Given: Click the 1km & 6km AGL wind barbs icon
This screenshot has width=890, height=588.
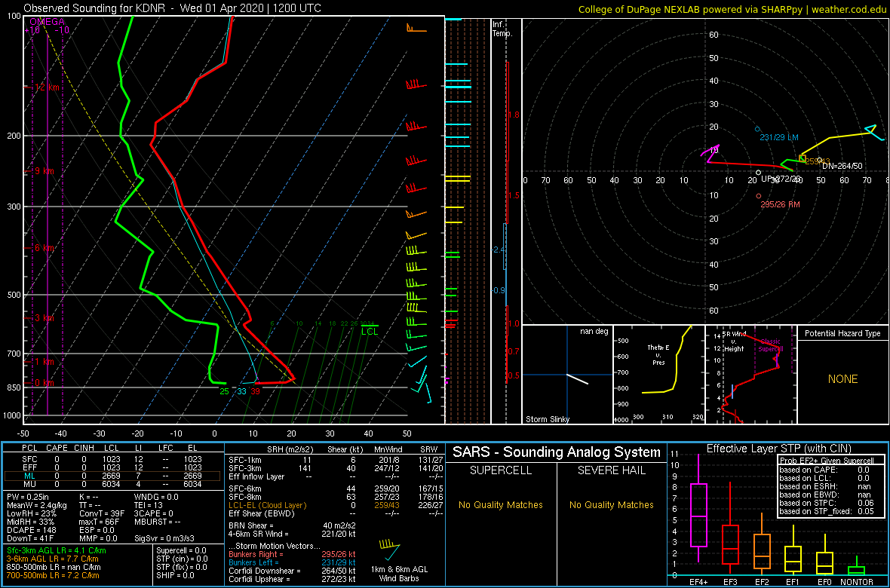Looking at the screenshot, I should (x=389, y=548).
